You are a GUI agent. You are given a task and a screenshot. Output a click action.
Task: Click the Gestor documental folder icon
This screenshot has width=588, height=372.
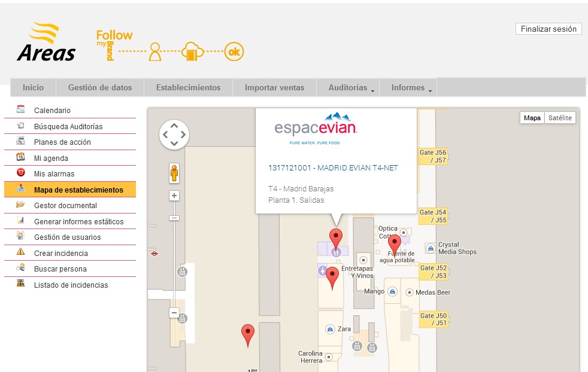click(x=20, y=205)
